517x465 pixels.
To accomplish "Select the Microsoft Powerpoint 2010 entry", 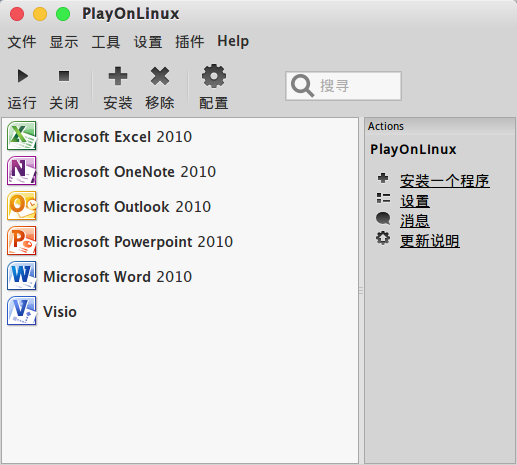I will [x=138, y=242].
